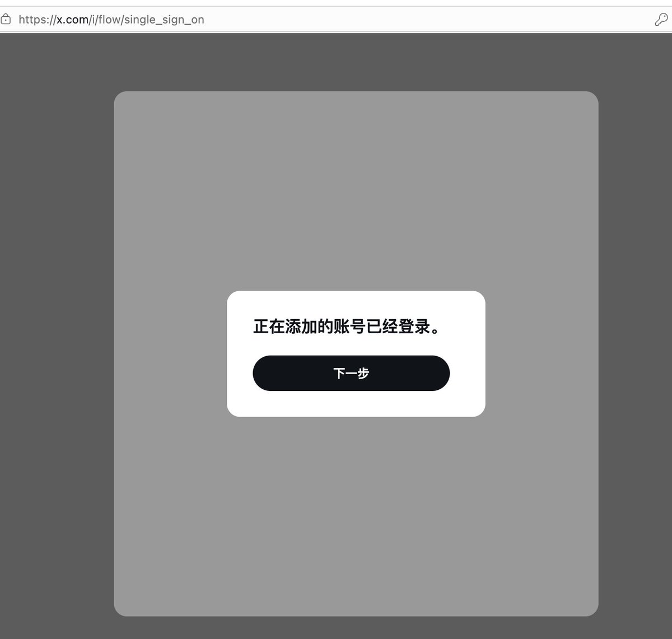This screenshot has width=672, height=639.
Task: Click the site security lock icon
Action: [6, 20]
